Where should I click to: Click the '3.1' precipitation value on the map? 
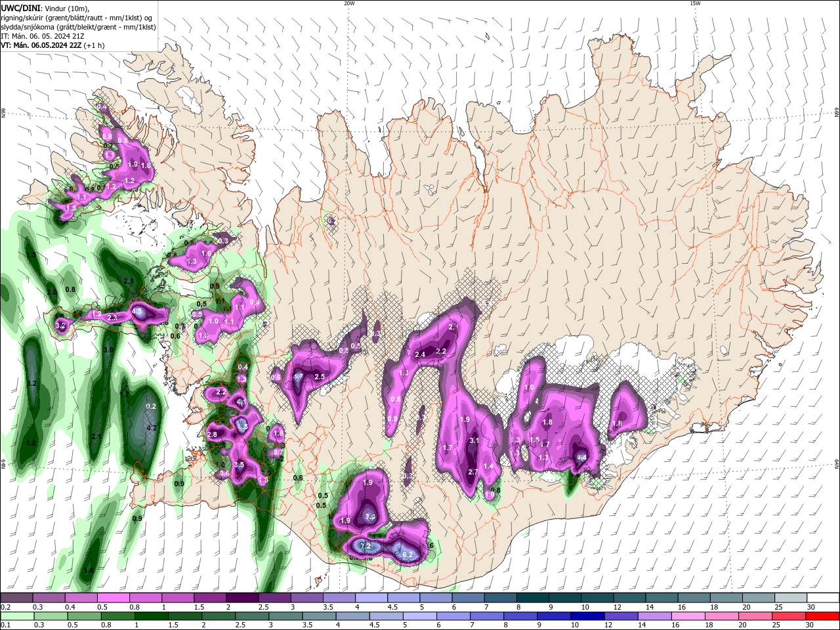click(474, 440)
